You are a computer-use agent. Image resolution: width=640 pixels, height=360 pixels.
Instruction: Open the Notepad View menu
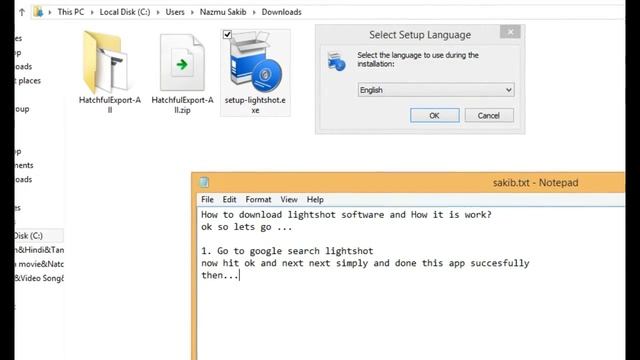coord(289,200)
